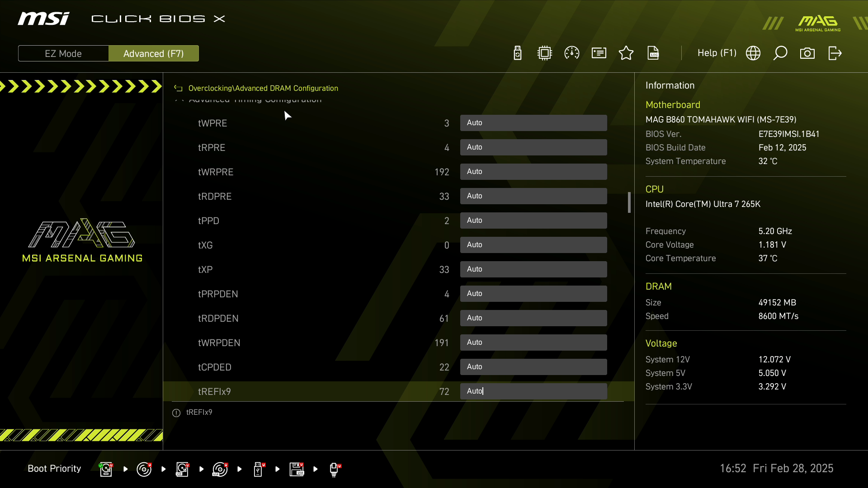Click the LOG file icon

coord(653,53)
